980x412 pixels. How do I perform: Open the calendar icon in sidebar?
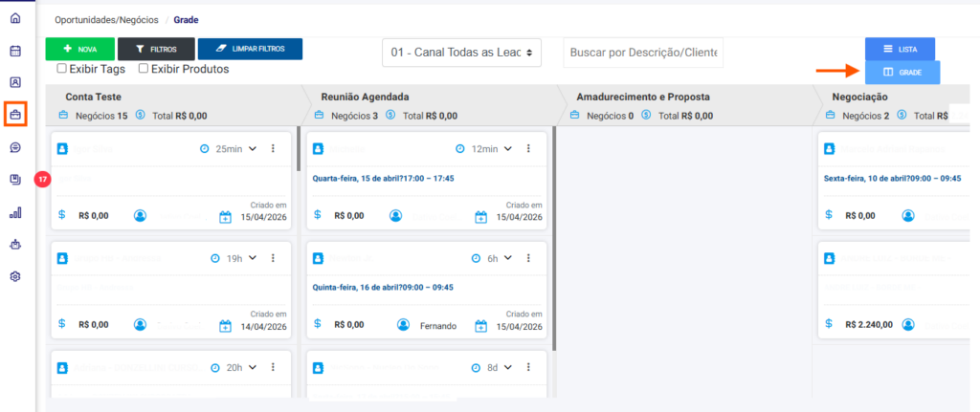(14, 51)
